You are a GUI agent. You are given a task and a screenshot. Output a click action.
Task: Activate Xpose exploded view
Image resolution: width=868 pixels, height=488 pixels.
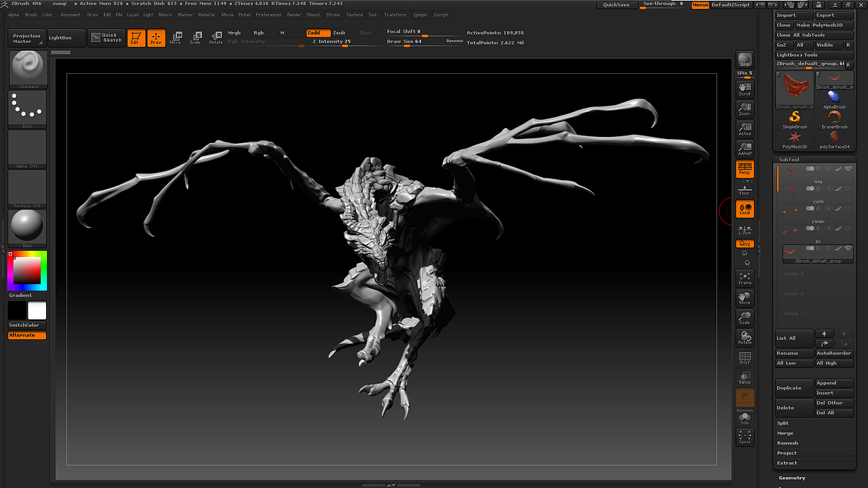[x=745, y=437]
